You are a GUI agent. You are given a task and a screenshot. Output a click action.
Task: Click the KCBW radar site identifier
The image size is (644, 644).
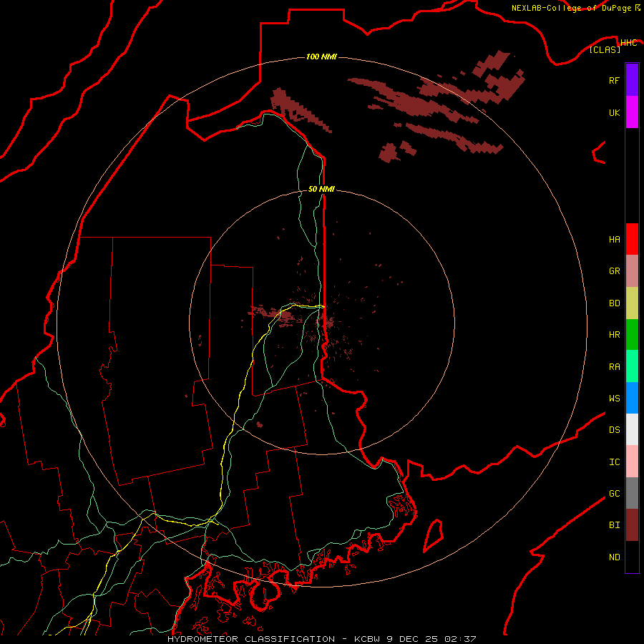[368, 639]
